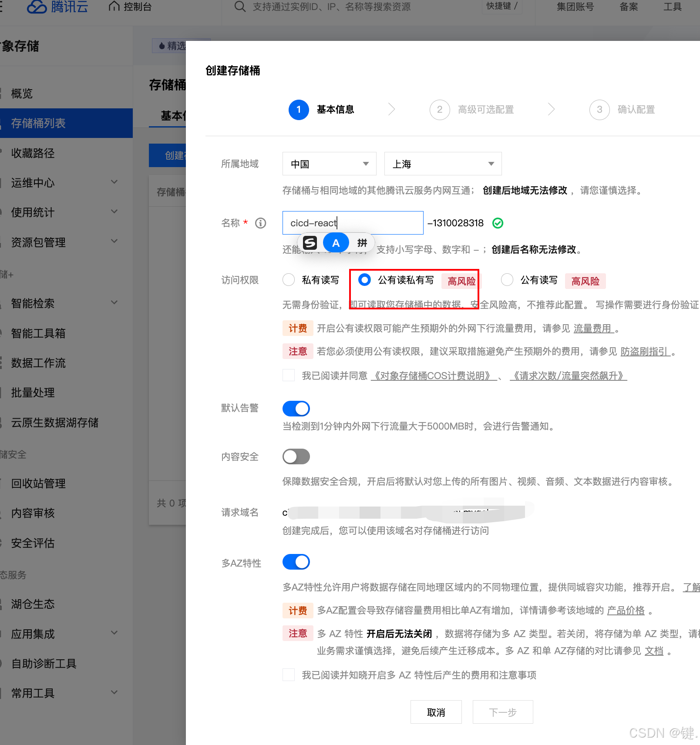700x745 pixels.
Task: Click 备案 in the top menu bar
Action: click(628, 7)
